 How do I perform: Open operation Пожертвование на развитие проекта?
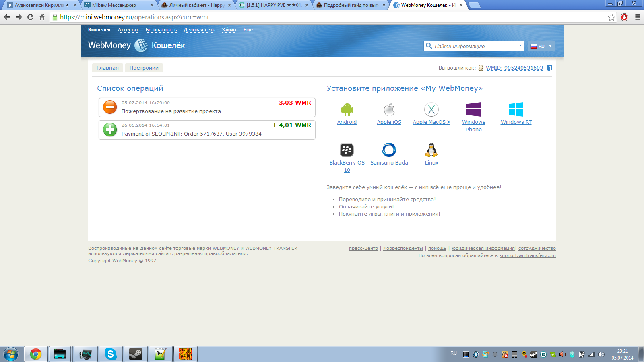(x=207, y=107)
